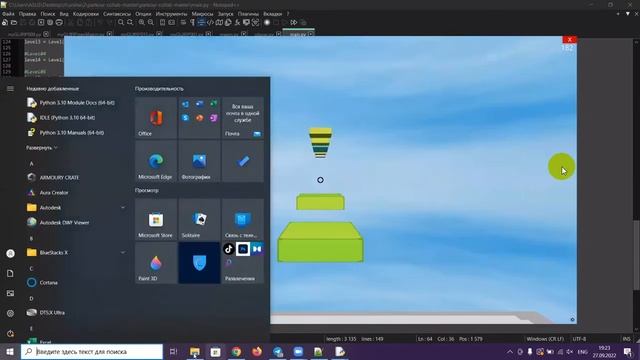Viewport: 640px width, 360px height.
Task: Click the letter A index header
Action: pyautogui.click(x=31, y=163)
